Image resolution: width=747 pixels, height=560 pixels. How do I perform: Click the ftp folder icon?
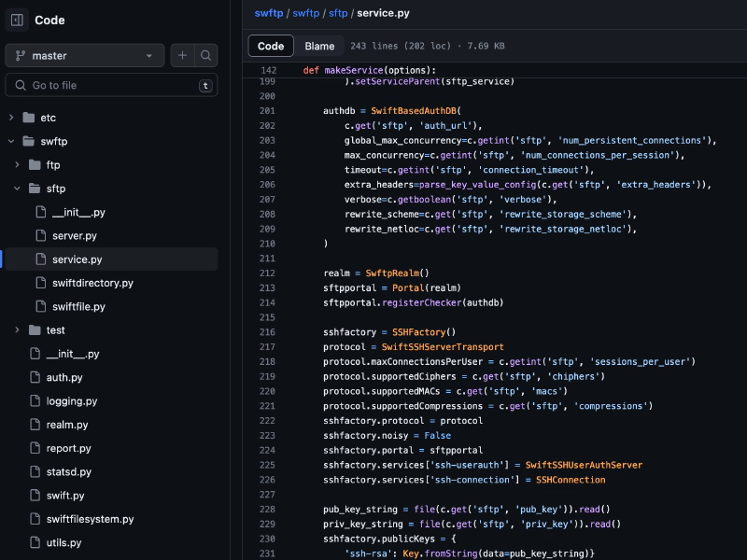[x=35, y=165]
